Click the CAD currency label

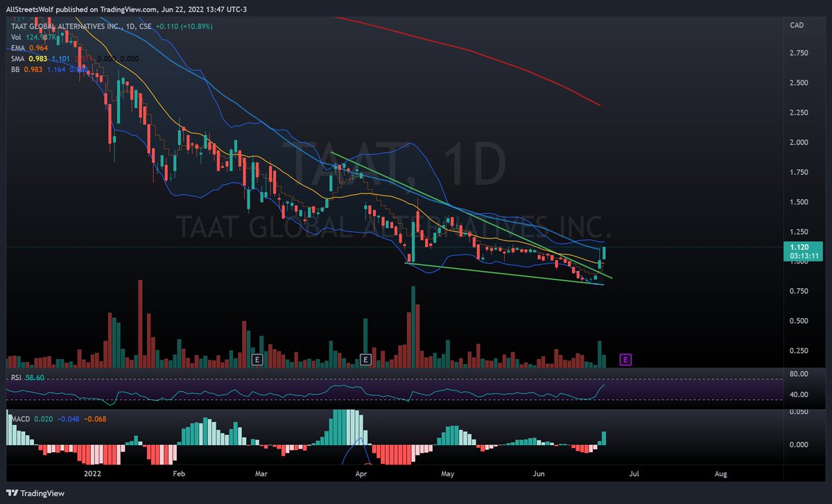point(796,25)
